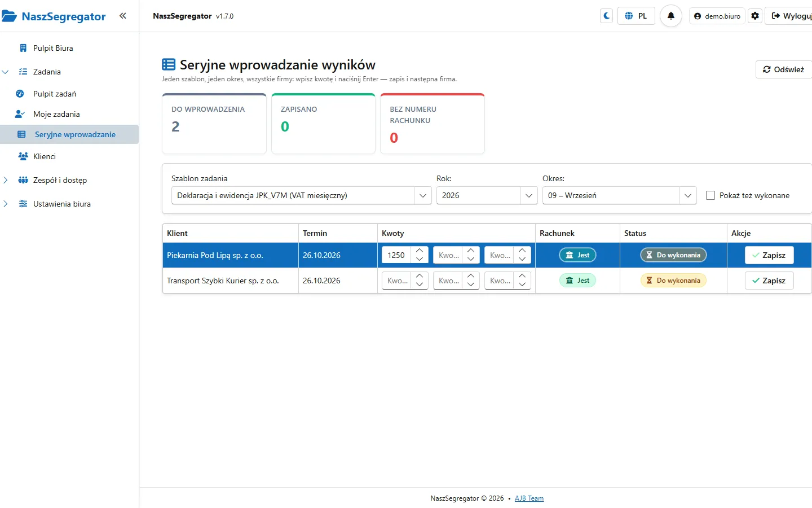Screen dimensions: 812x508
Task: Click the Klienci people icon
Action: (x=23, y=156)
